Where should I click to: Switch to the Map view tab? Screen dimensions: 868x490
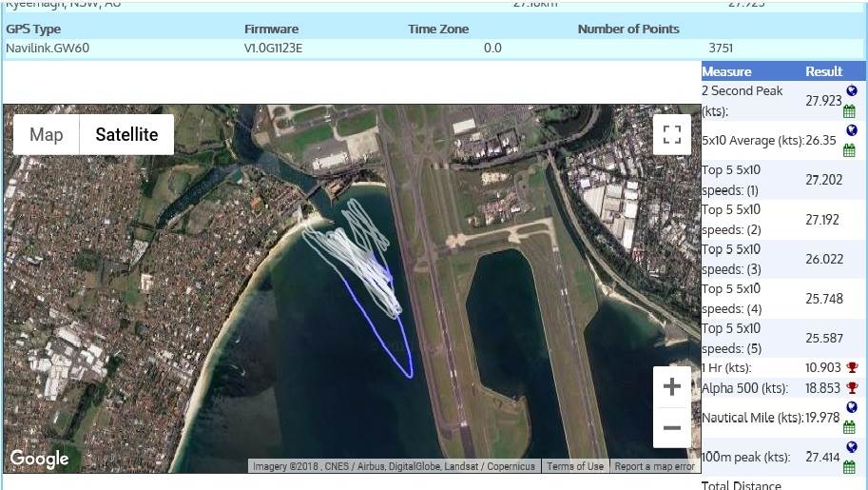[x=46, y=134]
